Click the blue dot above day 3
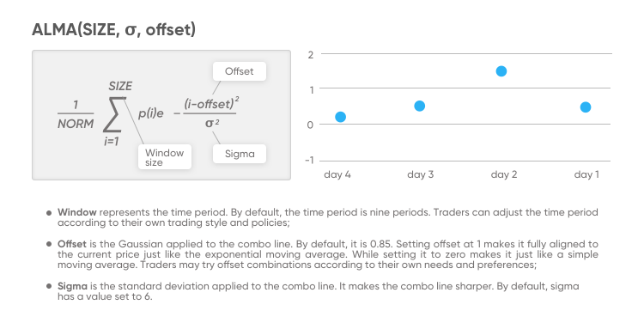Screen dimensions: 644x323 419,106
